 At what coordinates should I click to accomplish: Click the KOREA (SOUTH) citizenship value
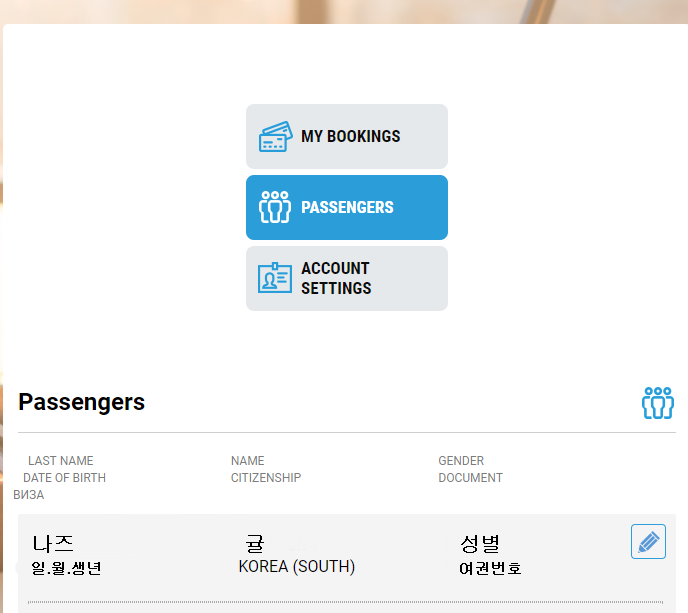click(x=297, y=566)
